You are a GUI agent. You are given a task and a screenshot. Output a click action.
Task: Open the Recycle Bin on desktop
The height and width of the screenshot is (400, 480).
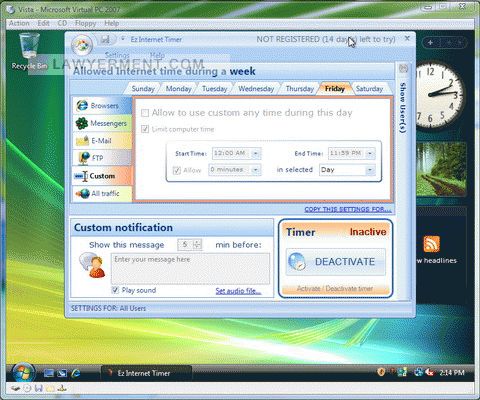pos(29,51)
